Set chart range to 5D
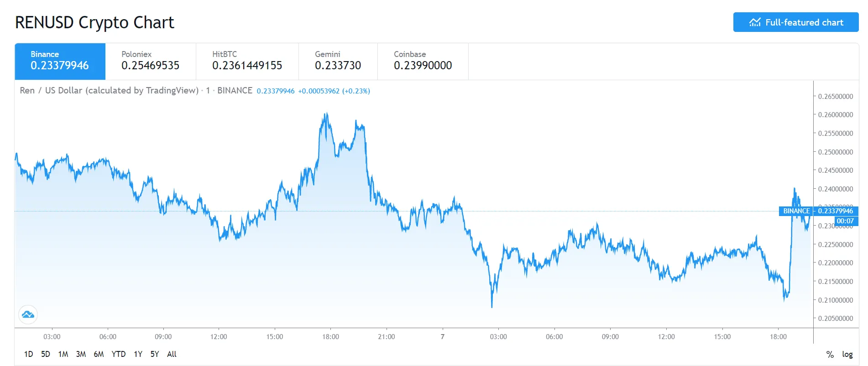The width and height of the screenshot is (868, 366). point(46,354)
